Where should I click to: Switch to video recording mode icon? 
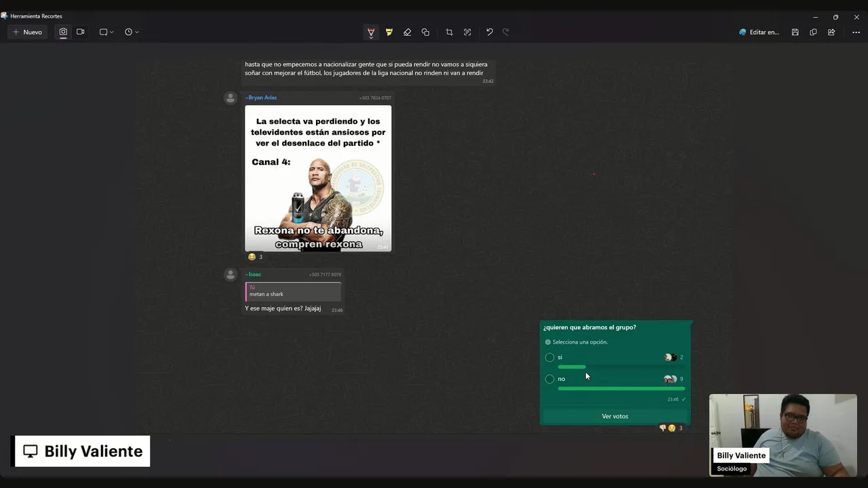click(x=80, y=32)
